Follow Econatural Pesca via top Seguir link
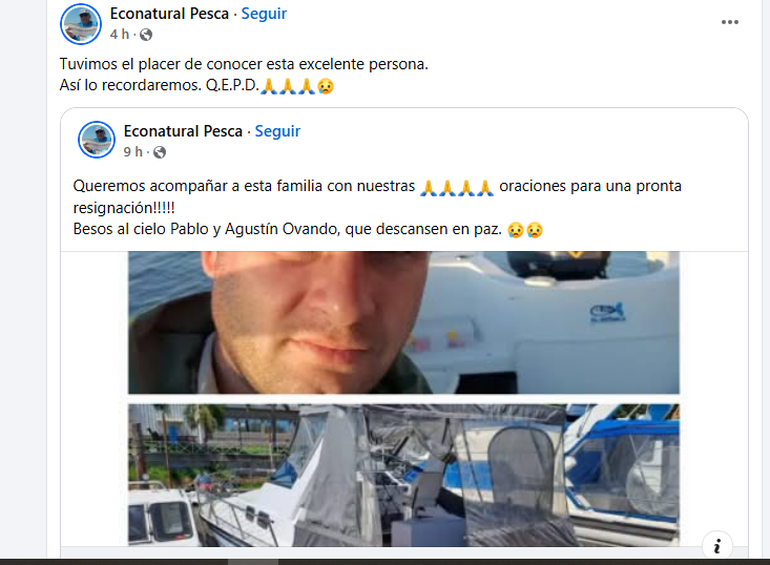Screen dimensions: 770x565 coord(264,14)
